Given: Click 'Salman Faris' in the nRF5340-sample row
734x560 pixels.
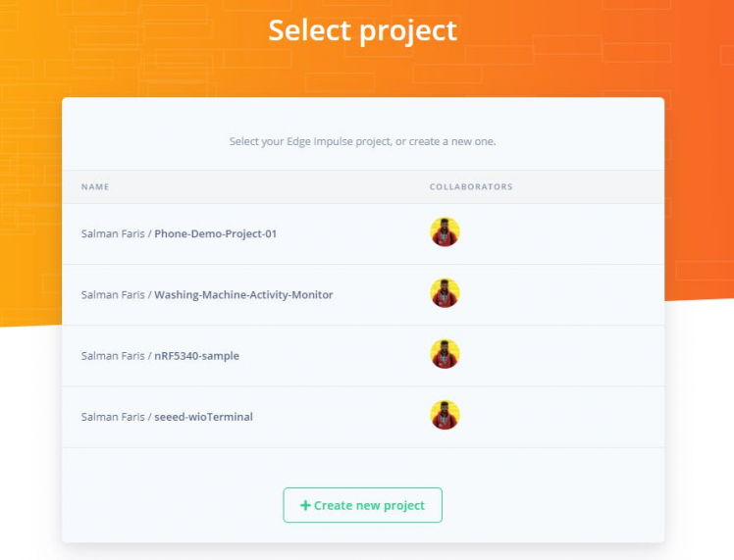Looking at the screenshot, I should pos(113,356).
